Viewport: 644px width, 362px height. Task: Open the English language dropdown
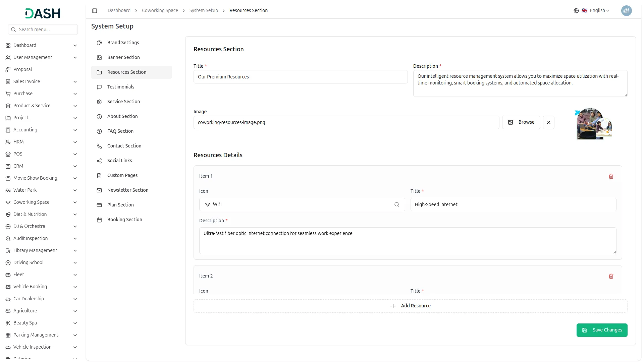[599, 11]
